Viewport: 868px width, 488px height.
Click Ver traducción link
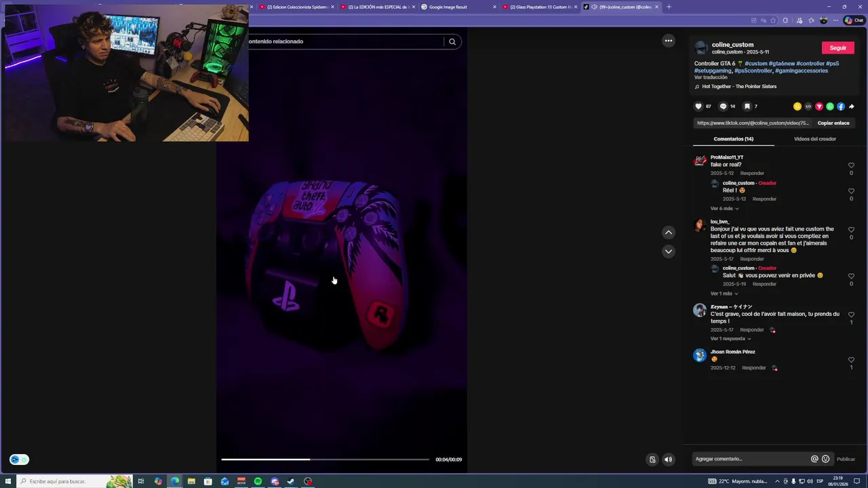point(711,77)
